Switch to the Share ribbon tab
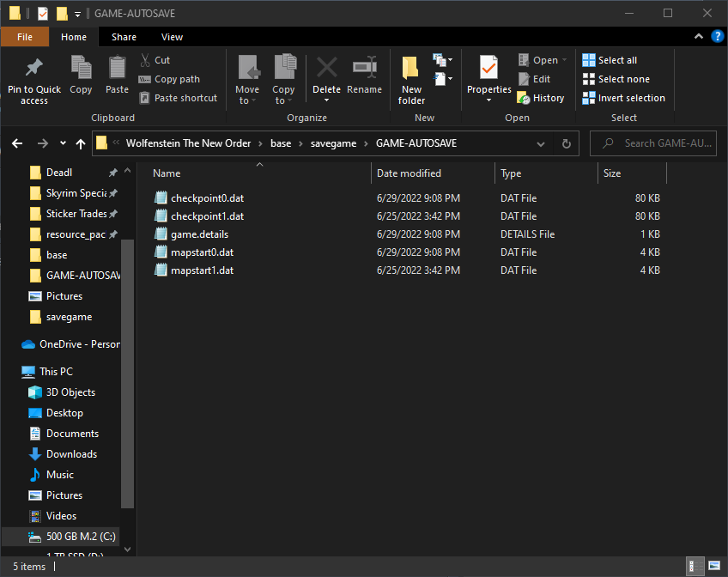This screenshot has height=577, width=728. pyautogui.click(x=124, y=37)
